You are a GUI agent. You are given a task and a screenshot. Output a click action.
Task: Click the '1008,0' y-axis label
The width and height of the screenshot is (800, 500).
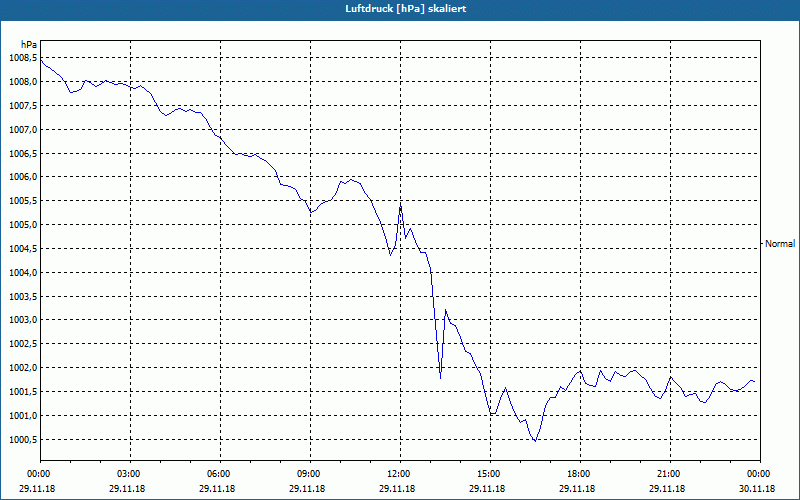(x=23, y=82)
